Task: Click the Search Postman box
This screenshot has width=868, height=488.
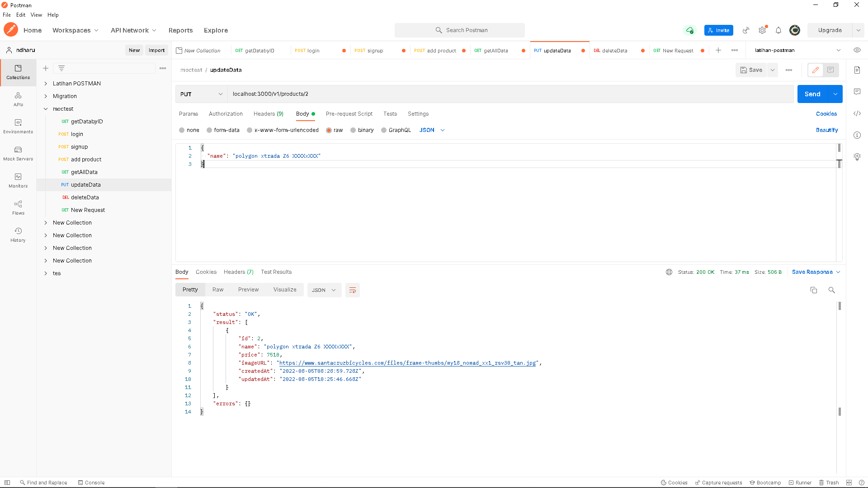Action: click(460, 30)
